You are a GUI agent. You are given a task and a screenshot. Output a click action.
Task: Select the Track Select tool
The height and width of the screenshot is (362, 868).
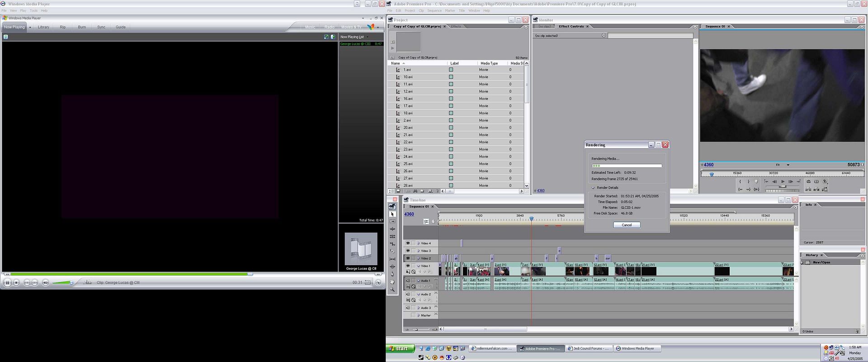(x=392, y=221)
